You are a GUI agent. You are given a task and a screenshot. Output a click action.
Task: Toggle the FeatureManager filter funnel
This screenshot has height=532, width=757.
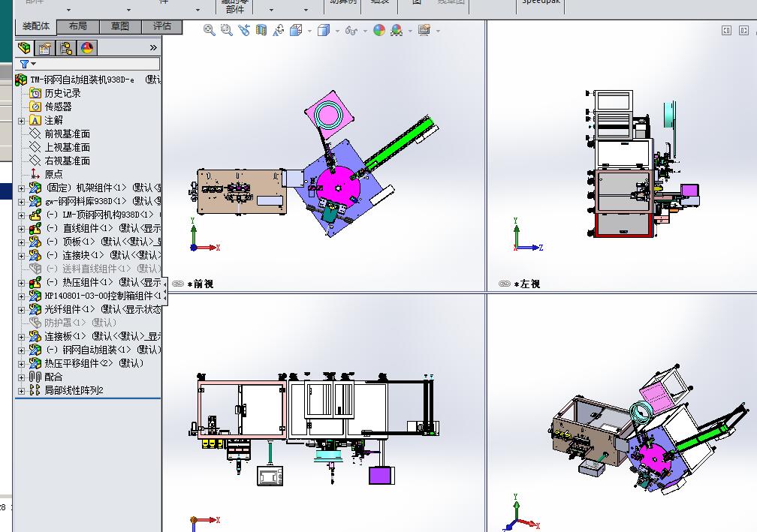25,64
